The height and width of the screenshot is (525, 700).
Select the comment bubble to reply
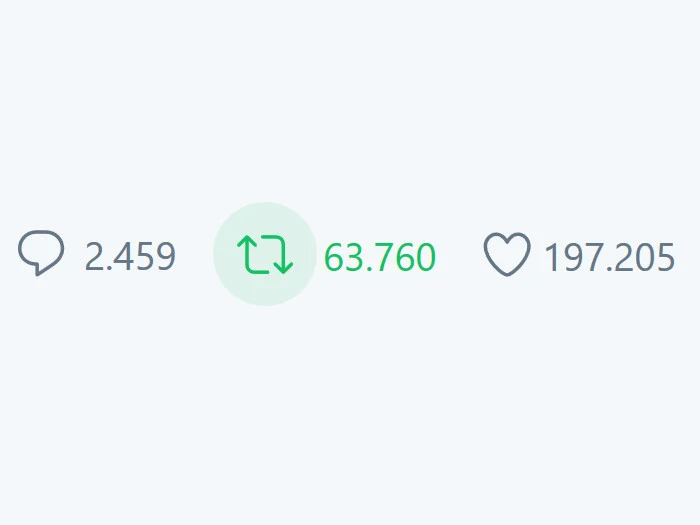(41, 253)
